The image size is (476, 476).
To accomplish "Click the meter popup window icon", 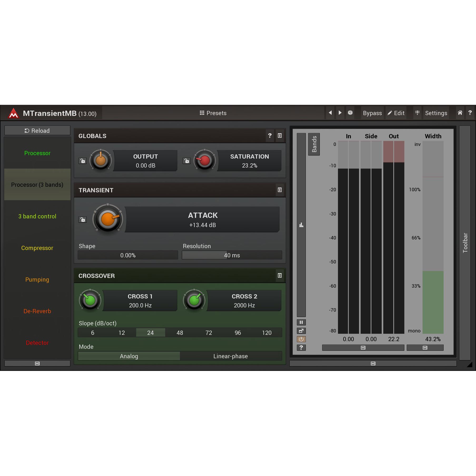I will tap(301, 331).
